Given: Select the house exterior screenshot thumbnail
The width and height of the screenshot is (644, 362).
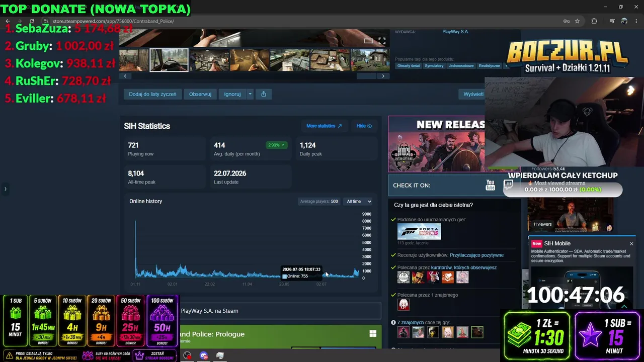Looking at the screenshot, I should (370, 60).
